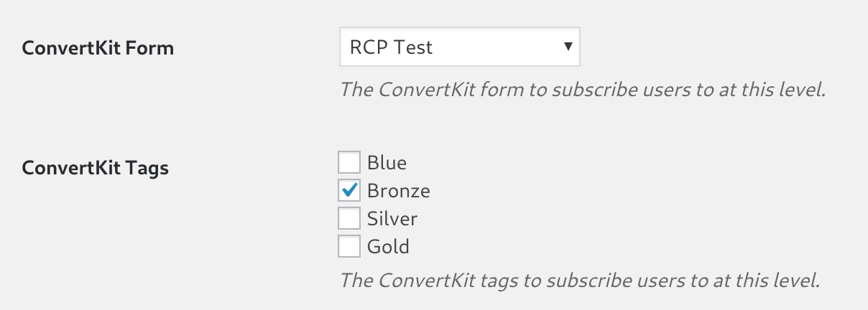Image resolution: width=868 pixels, height=310 pixels.
Task: Open the ConvertKit Form dropdown
Action: click(459, 47)
